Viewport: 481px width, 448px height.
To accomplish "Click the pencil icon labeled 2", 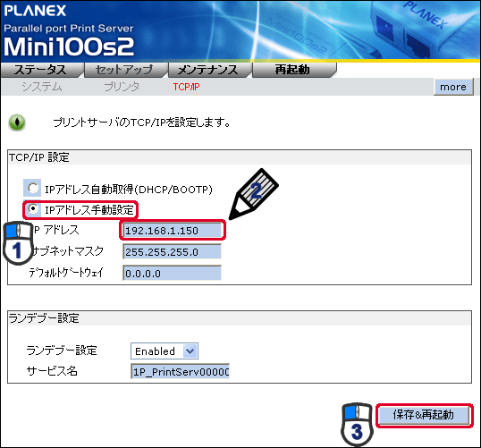I will coord(253,194).
